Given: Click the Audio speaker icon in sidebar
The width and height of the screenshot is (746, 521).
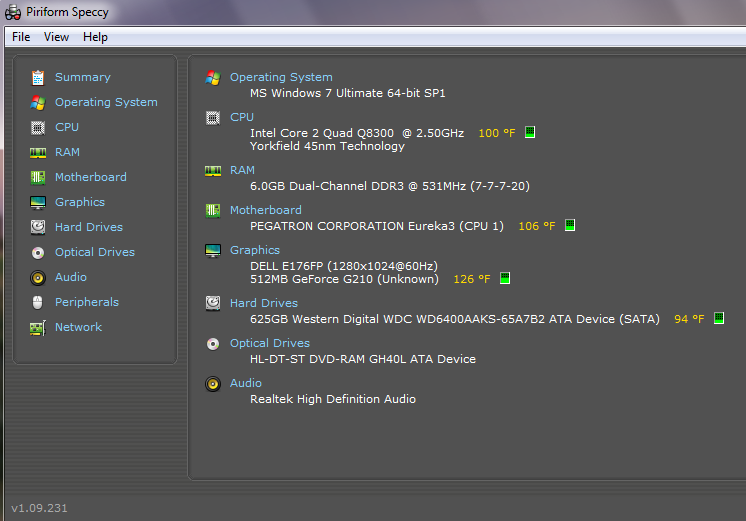Looking at the screenshot, I should pos(38,277).
